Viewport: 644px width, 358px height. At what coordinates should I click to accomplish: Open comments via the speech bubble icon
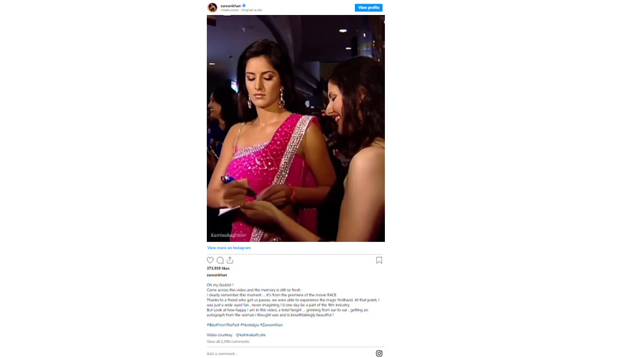[220, 260]
